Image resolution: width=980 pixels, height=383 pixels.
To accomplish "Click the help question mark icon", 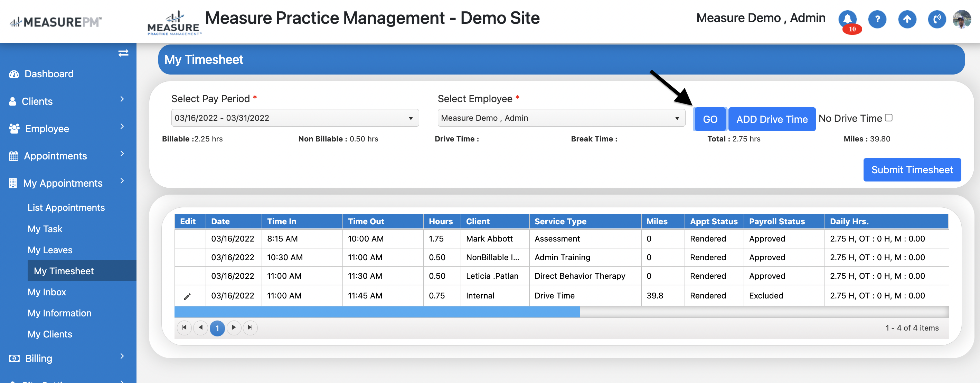I will pos(877,19).
